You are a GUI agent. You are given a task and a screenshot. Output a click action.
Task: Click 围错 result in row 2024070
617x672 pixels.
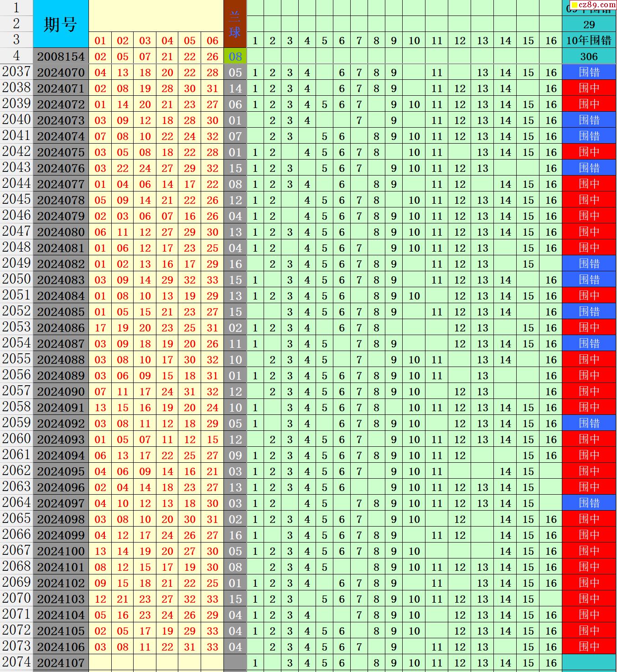click(589, 72)
